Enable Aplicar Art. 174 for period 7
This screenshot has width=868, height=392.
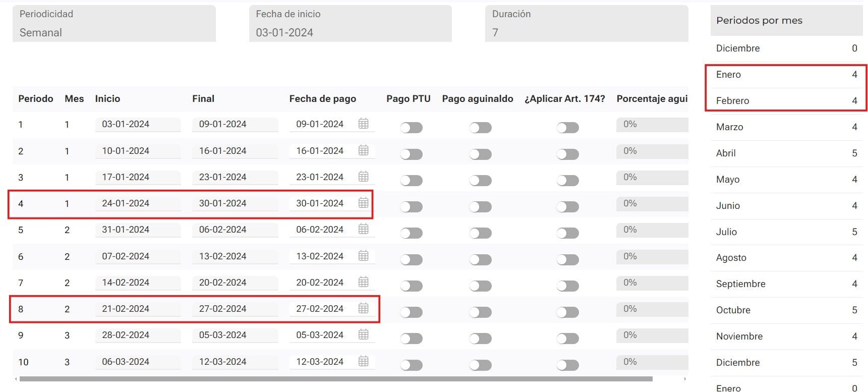567,286
